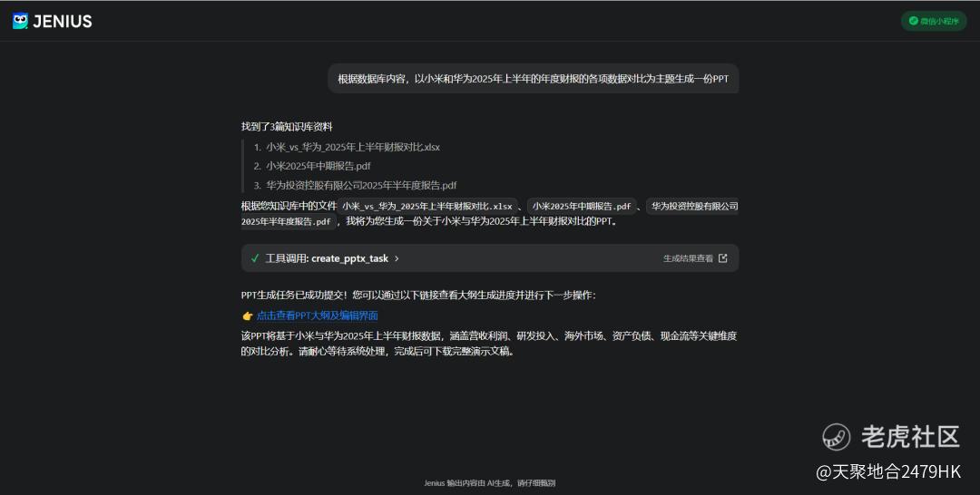Select 小米2025年中期报告.pdf list item
The width and height of the screenshot is (980, 495).
318,166
